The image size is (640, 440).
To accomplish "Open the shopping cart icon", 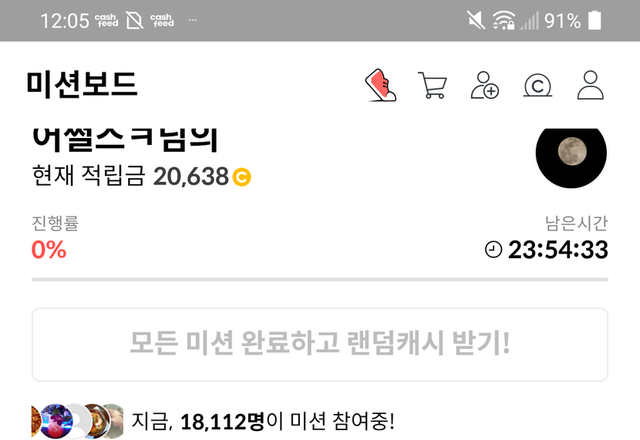I will point(432,85).
